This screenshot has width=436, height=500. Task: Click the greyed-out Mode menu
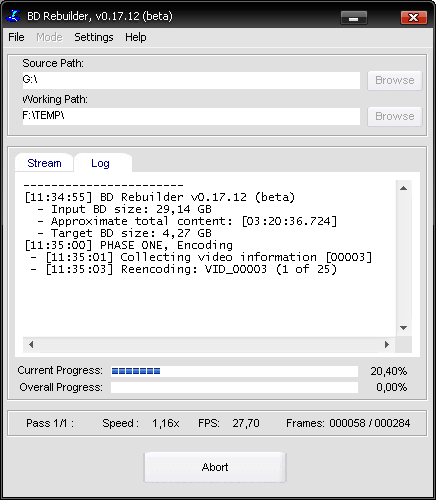pyautogui.click(x=49, y=37)
